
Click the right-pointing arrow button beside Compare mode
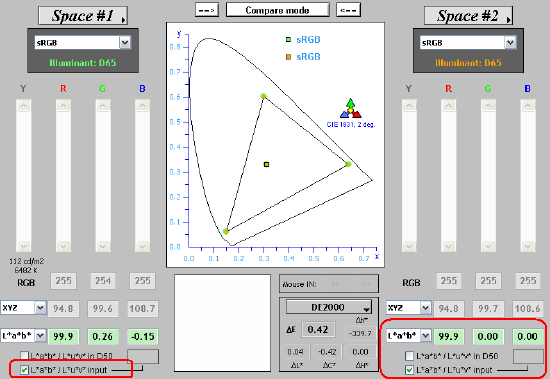pyautogui.click(x=207, y=10)
